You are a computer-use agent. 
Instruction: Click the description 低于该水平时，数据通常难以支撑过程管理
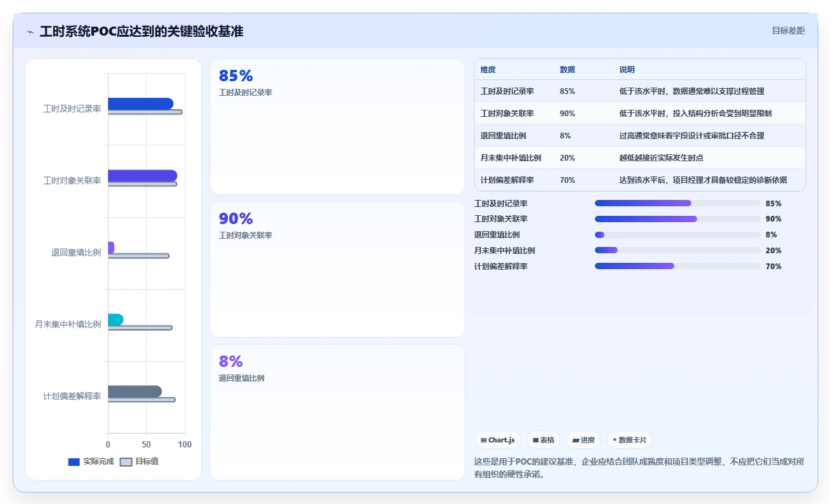point(692,91)
